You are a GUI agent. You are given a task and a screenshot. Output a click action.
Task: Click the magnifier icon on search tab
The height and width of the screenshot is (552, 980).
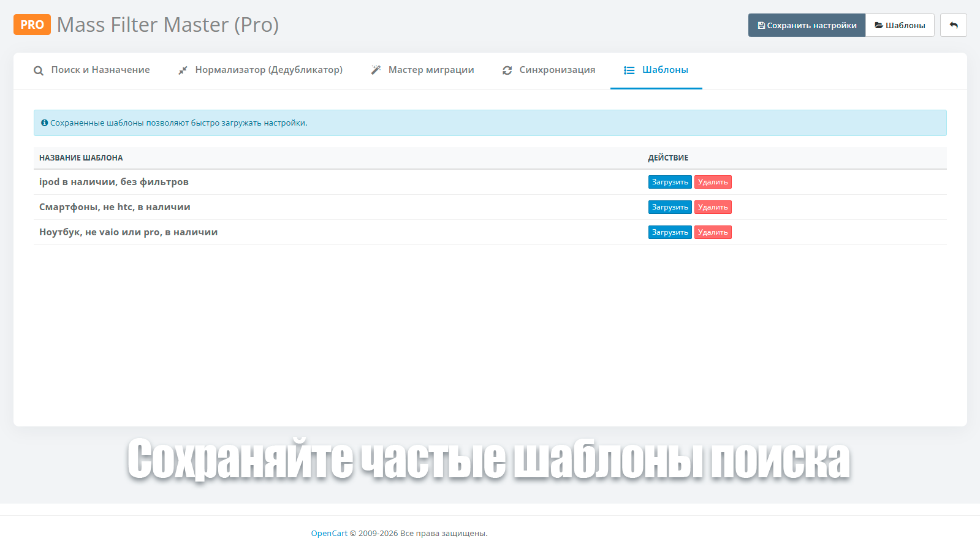[x=39, y=70]
